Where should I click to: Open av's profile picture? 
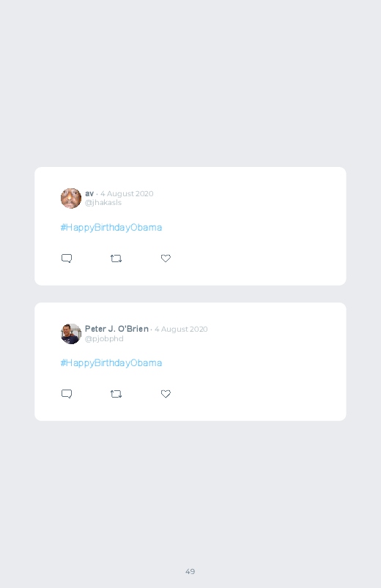point(71,198)
